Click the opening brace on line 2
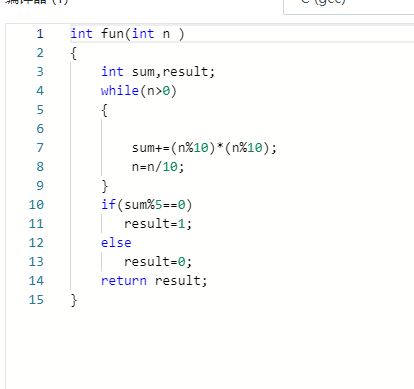 [74, 53]
